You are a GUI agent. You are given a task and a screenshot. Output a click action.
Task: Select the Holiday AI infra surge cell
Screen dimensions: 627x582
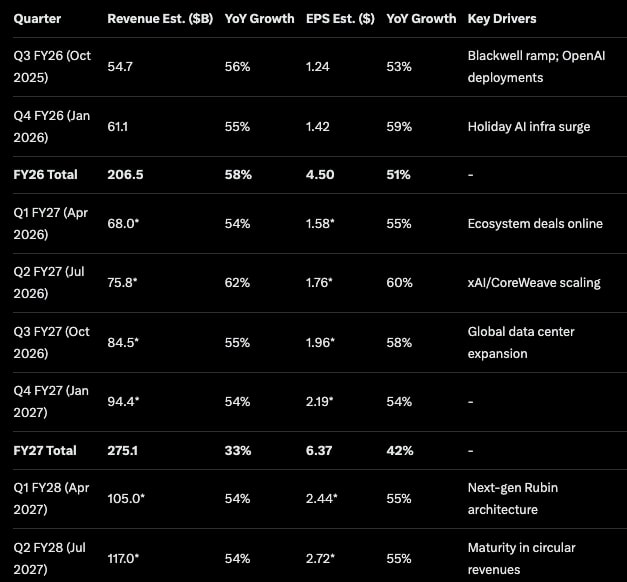click(x=529, y=126)
